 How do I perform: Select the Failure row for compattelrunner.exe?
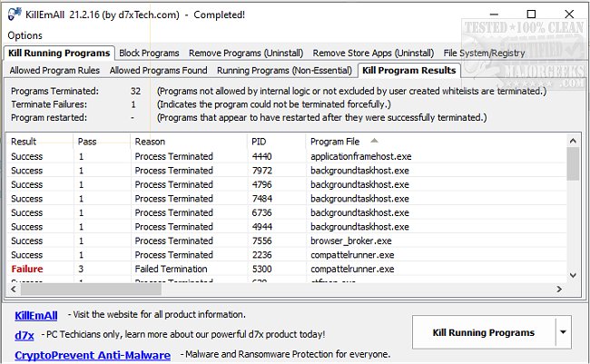pyautogui.click(x=182, y=269)
